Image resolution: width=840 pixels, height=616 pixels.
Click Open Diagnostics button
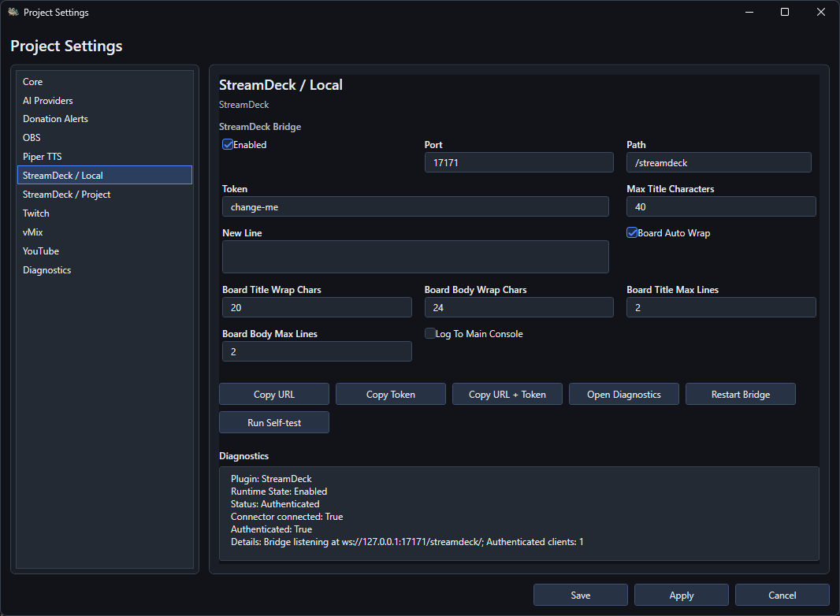tap(623, 394)
